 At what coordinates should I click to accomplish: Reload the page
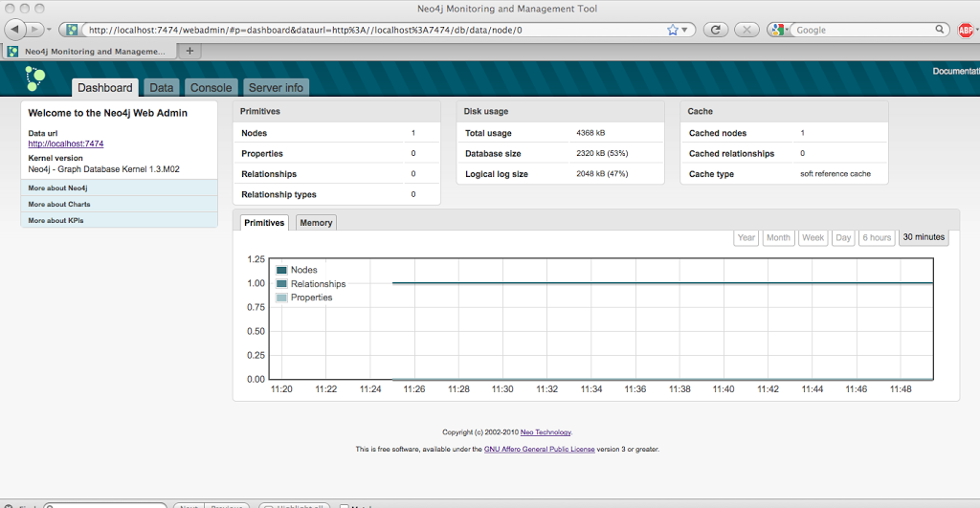[x=716, y=30]
